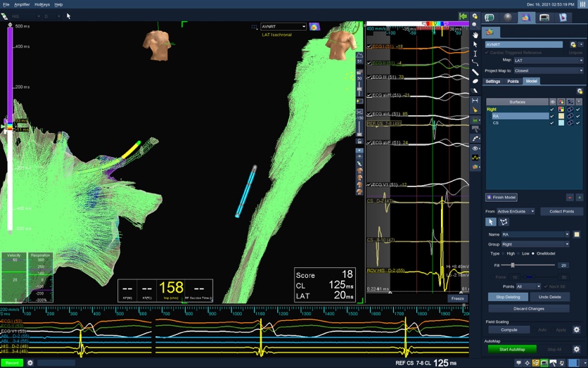Click the eye visibility tool in vertical toolbar
The height and width of the screenshot is (368, 588).
click(476, 148)
